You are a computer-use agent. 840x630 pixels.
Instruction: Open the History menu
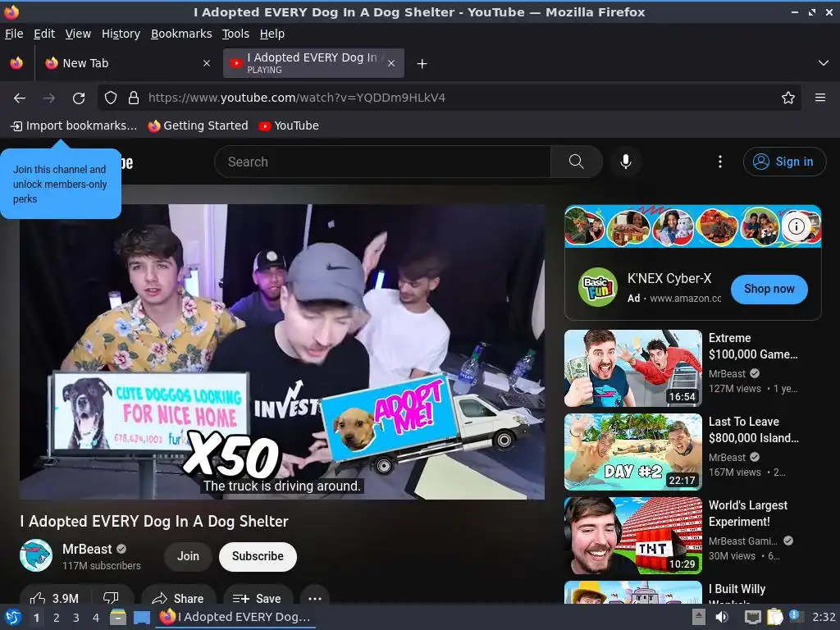tap(121, 34)
